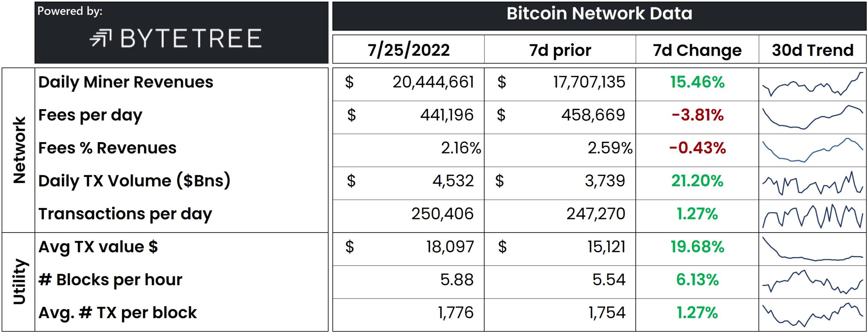
Task: Open the Blocks per hour sparkline chart
Action: 812,282
